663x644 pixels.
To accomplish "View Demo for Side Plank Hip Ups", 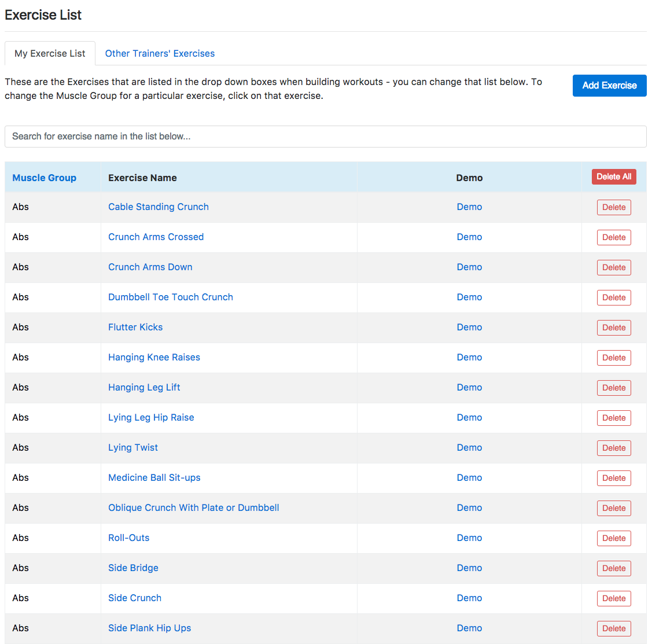I will [469, 628].
